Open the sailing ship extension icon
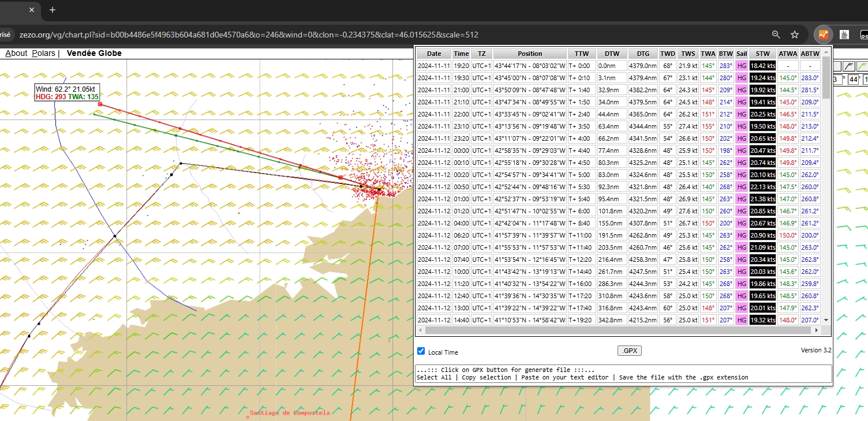868x421 pixels. click(844, 35)
